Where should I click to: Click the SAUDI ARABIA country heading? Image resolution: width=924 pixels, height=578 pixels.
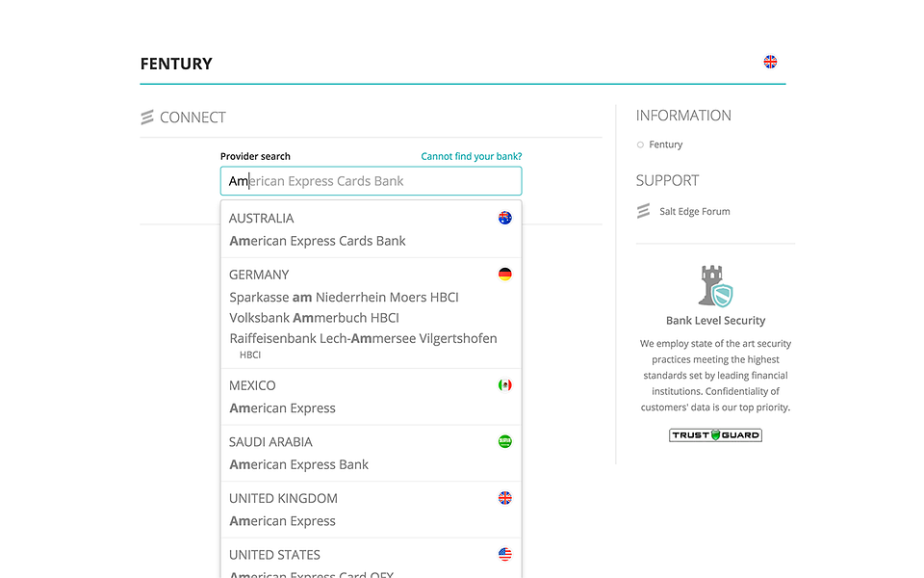270,442
